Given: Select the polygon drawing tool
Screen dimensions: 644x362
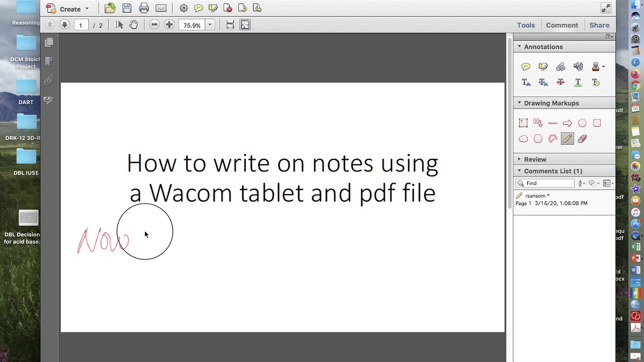Looking at the screenshot, I should click(538, 139).
